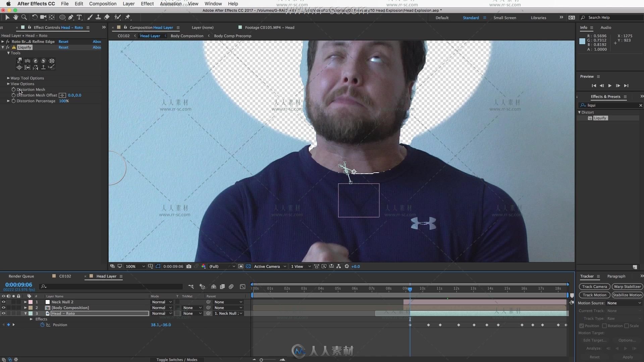The width and height of the screenshot is (644, 362).
Task: Enable Rotation checkbox in Tracker
Action: pyautogui.click(x=604, y=326)
